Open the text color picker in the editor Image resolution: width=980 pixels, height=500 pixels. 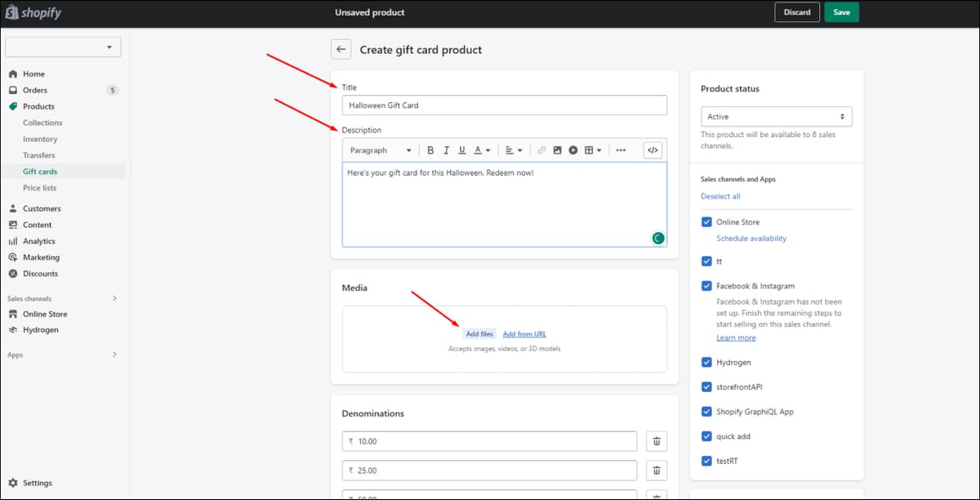coord(482,150)
